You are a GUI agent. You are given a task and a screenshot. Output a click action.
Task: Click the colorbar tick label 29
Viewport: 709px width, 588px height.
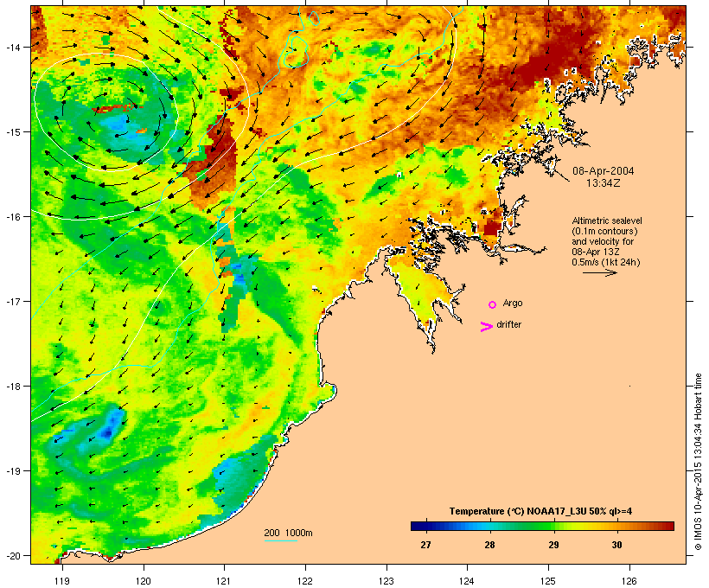pyautogui.click(x=553, y=545)
